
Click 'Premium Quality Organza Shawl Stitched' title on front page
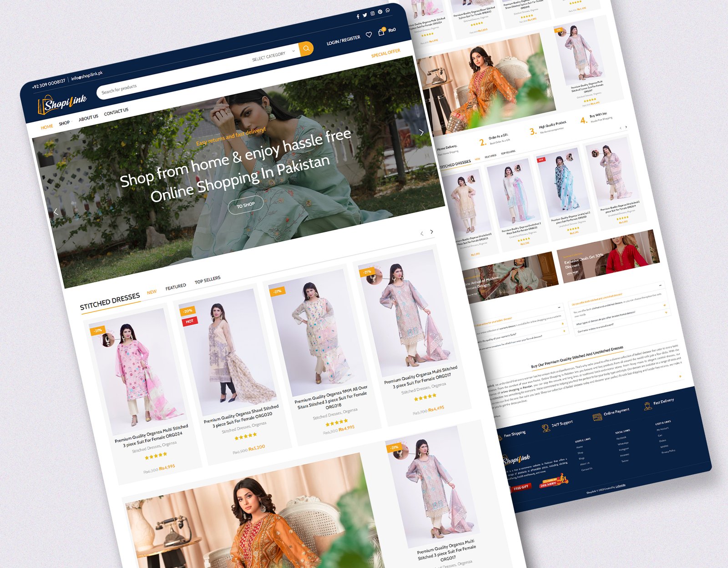[x=241, y=413]
